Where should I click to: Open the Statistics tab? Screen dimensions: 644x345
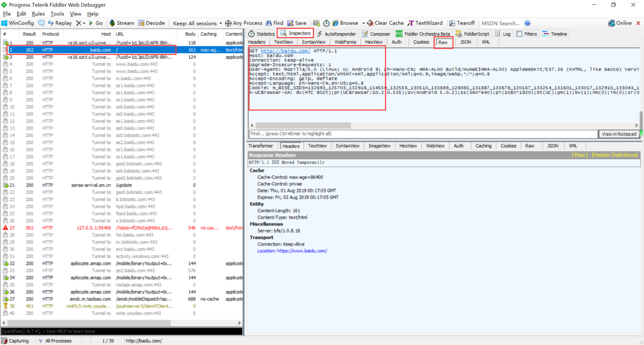261,34
